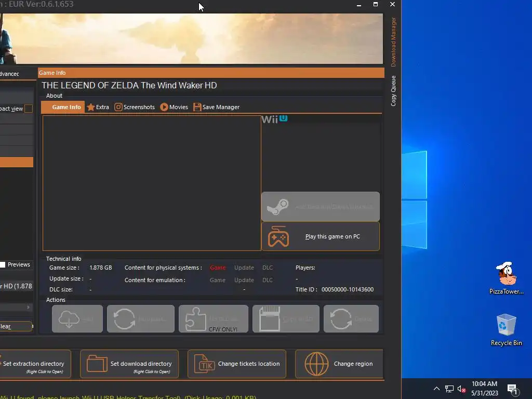
Task: Click Update under content for emulation
Action: [244, 280]
